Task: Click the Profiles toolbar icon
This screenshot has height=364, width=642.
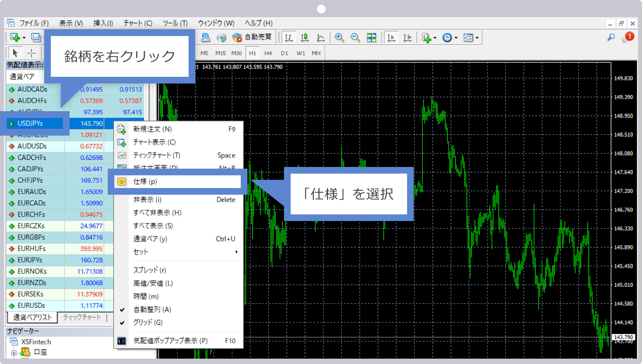Action: [x=36, y=37]
